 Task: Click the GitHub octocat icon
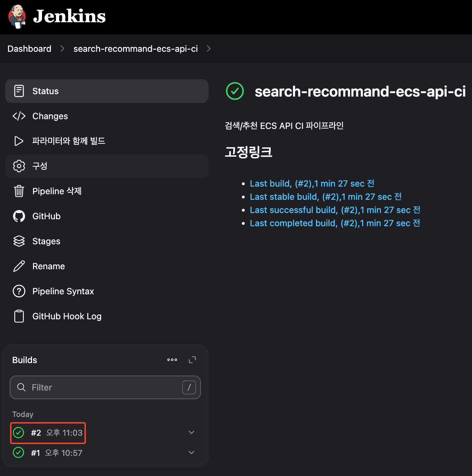19,216
